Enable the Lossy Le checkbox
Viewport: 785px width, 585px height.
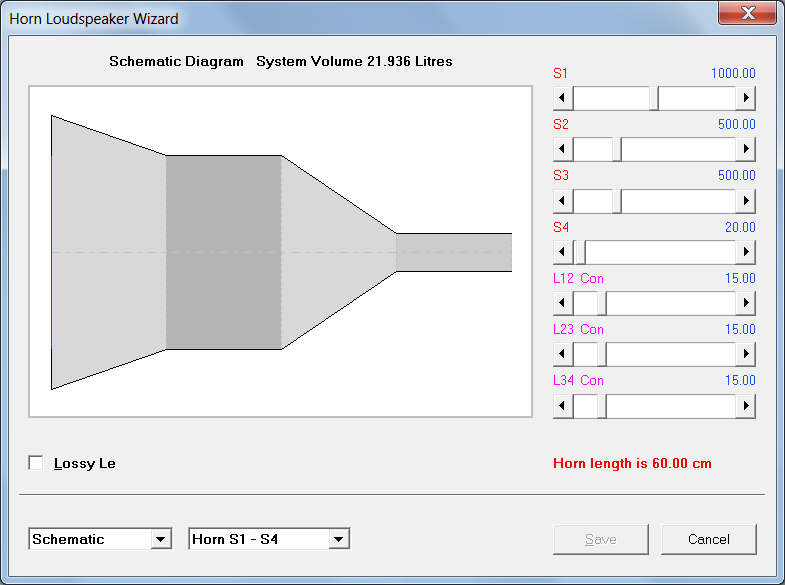(36, 463)
